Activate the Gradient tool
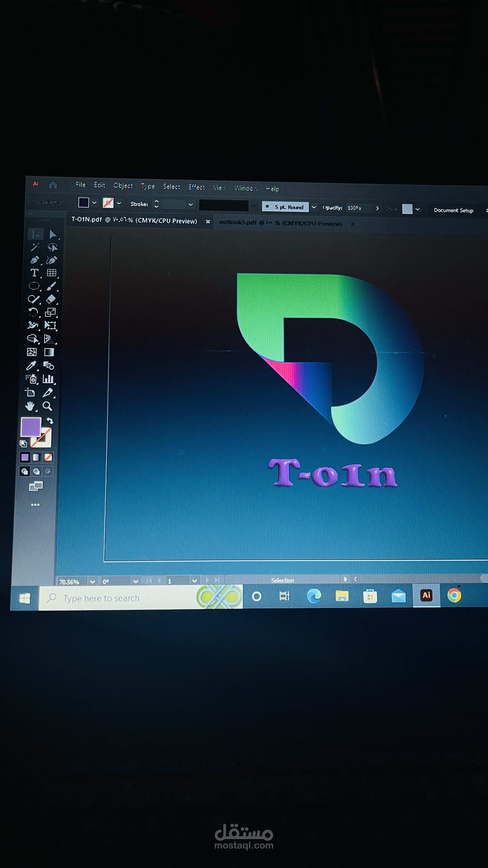This screenshot has width=488, height=868. coord(49,352)
